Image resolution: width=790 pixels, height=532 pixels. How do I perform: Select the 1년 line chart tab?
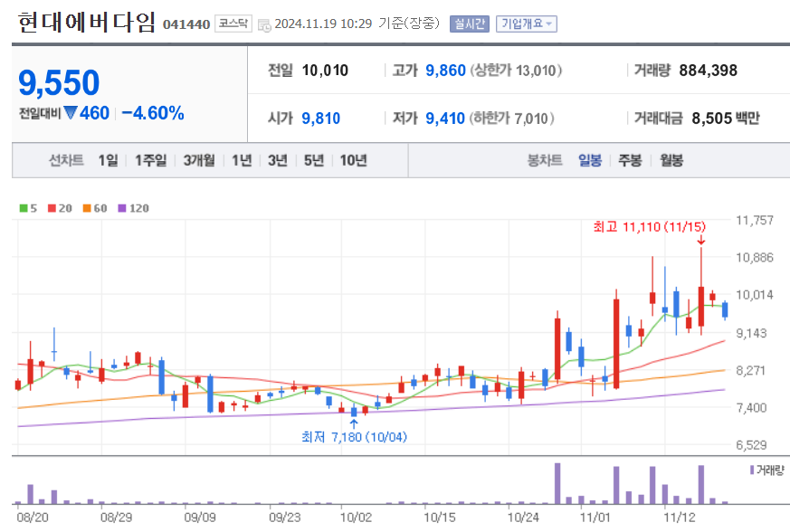[x=242, y=161]
